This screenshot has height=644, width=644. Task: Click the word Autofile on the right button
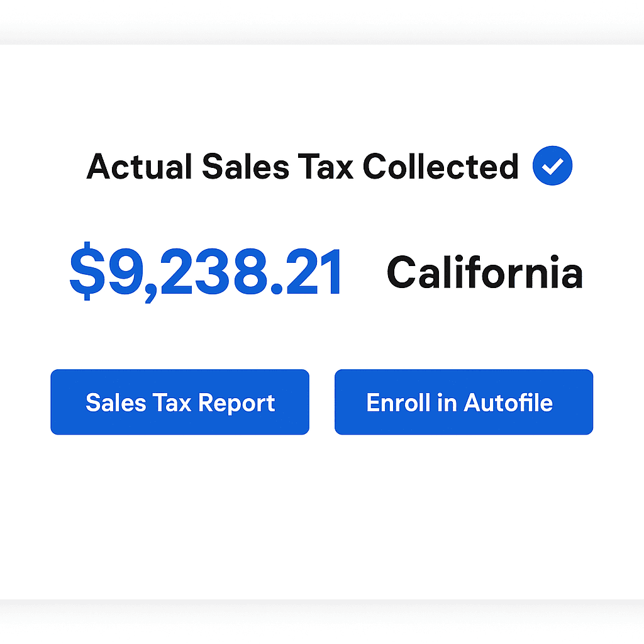click(x=508, y=402)
